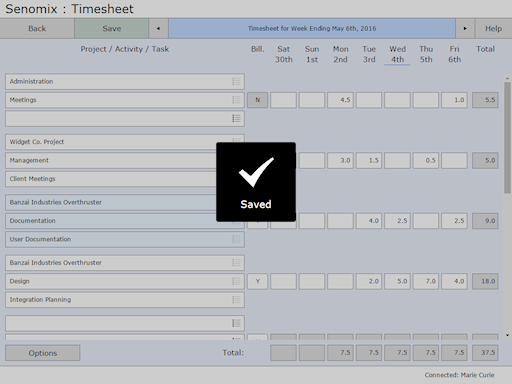Select the User Documentation task field
Image resolution: width=512 pixels, height=384 pixels.
[125, 239]
